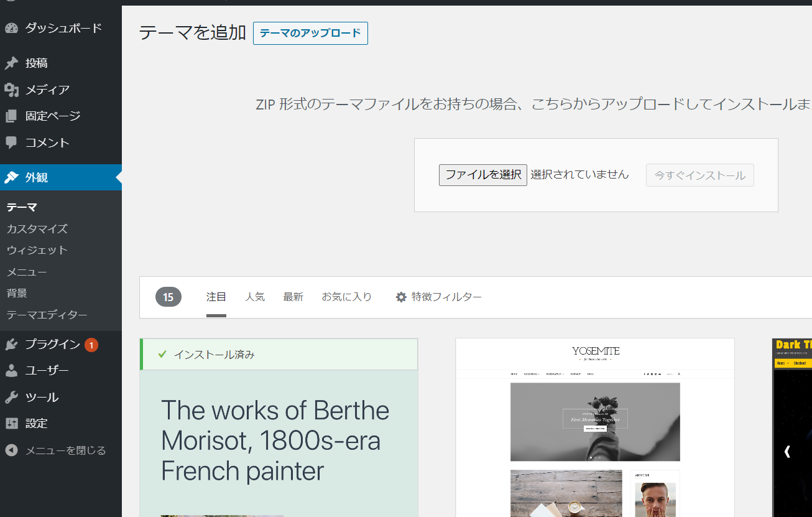Click the collapse menu arrow icon

[x=11, y=450]
